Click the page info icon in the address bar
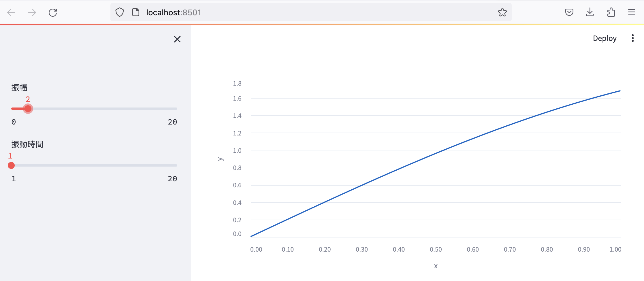This screenshot has width=644, height=281. pyautogui.click(x=136, y=12)
